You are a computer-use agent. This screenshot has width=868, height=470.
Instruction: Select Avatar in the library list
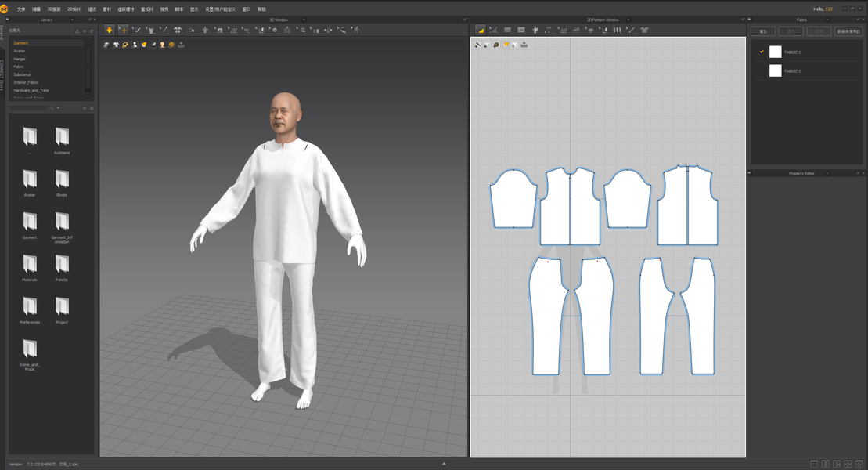pos(20,51)
